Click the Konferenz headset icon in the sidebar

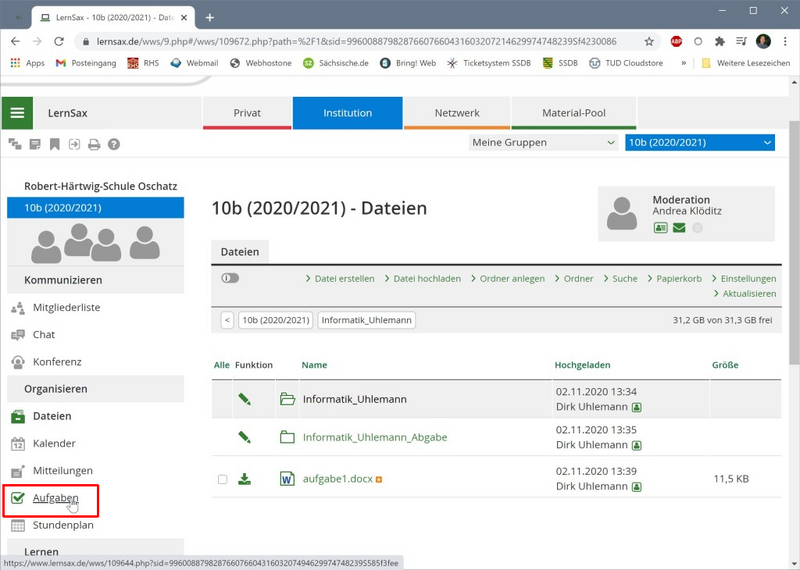[18, 362]
